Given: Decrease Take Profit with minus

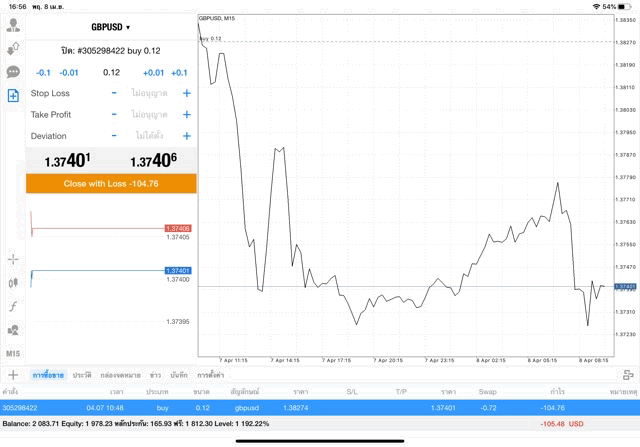Looking at the screenshot, I should [x=114, y=114].
